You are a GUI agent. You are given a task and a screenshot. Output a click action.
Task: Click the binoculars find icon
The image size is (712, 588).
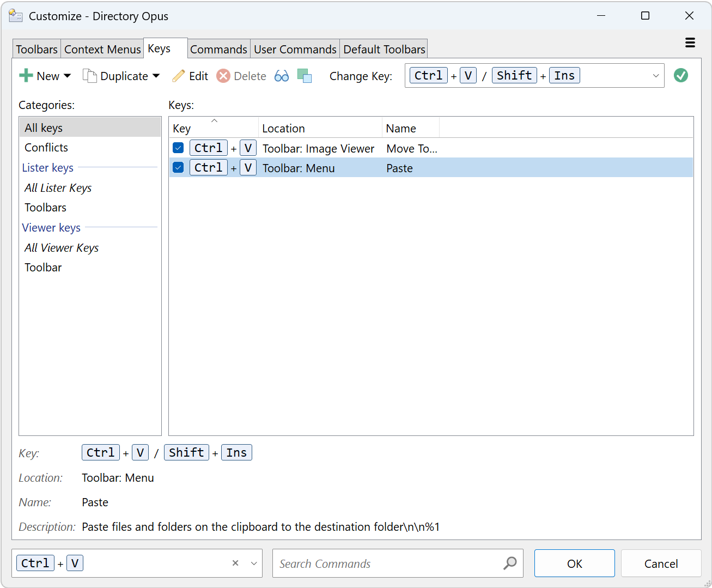[282, 76]
